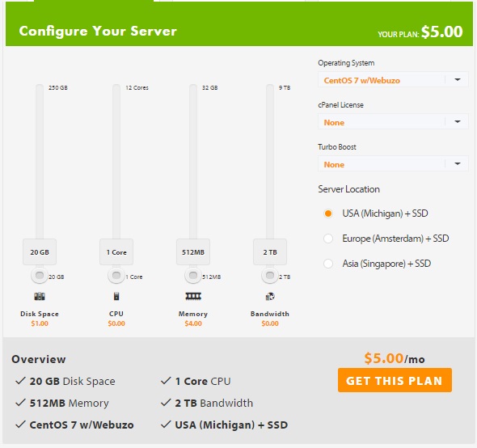Click the Bandwidth globe icon
The height and width of the screenshot is (448, 477).
pyautogui.click(x=270, y=296)
